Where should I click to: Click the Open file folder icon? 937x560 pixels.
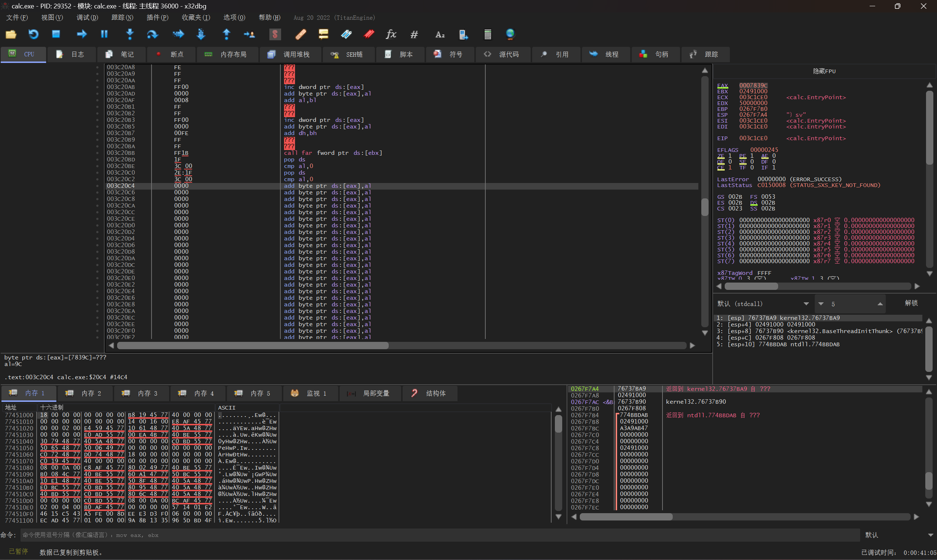point(11,35)
